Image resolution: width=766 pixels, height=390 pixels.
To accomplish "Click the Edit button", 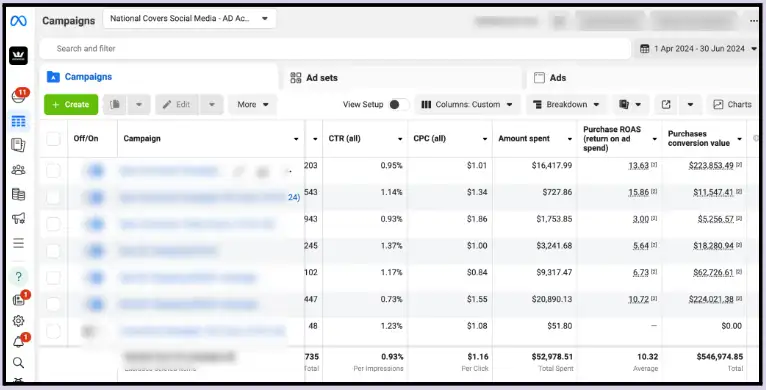I will tap(177, 105).
